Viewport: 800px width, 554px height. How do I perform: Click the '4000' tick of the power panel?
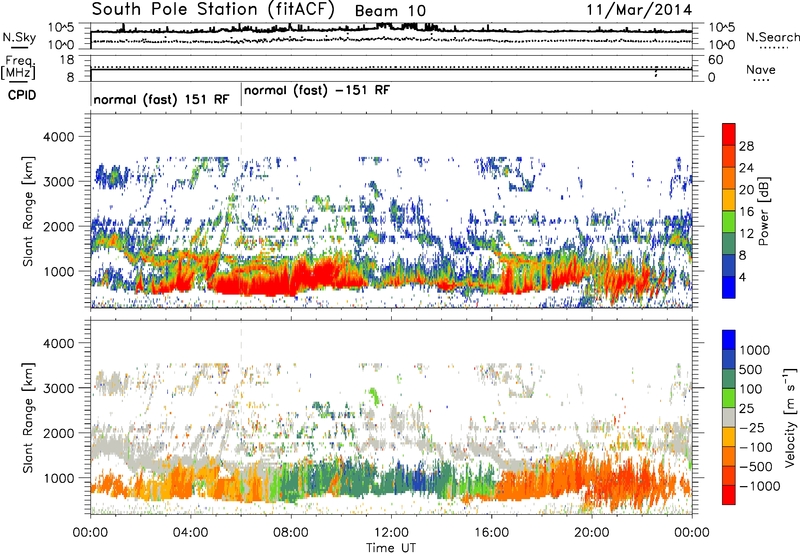58,137
